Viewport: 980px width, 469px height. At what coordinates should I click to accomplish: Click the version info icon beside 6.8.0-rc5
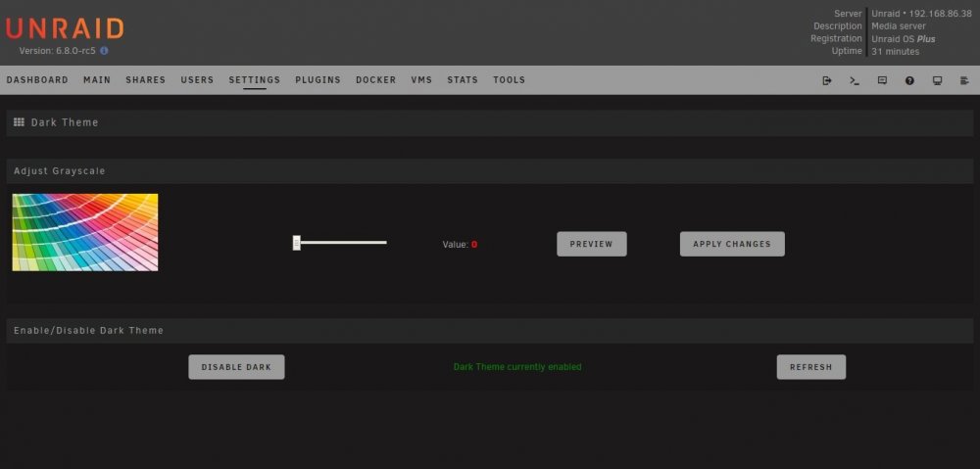[x=104, y=51]
